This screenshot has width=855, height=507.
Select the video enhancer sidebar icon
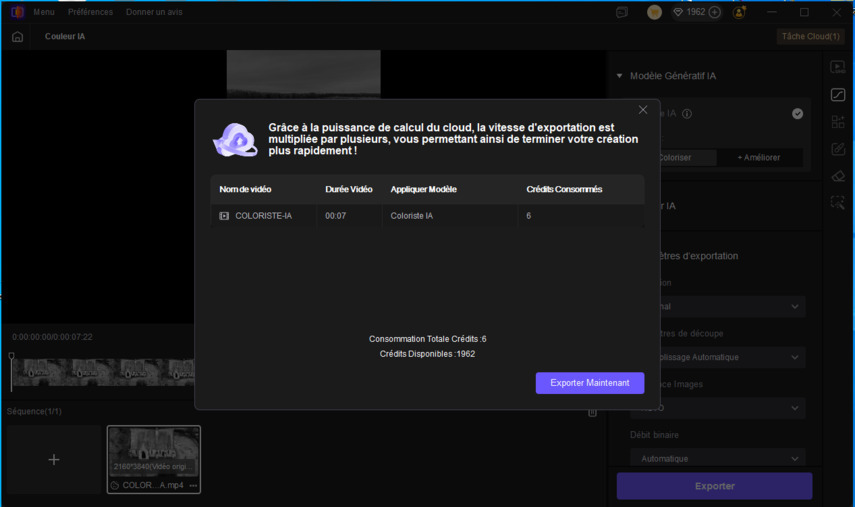838,68
